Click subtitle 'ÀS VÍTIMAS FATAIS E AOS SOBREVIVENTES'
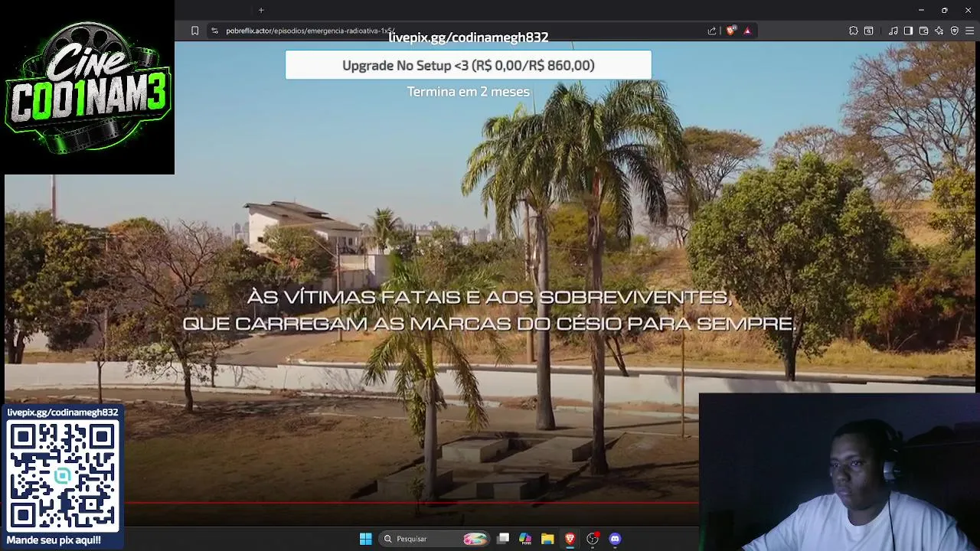 pyautogui.click(x=489, y=297)
